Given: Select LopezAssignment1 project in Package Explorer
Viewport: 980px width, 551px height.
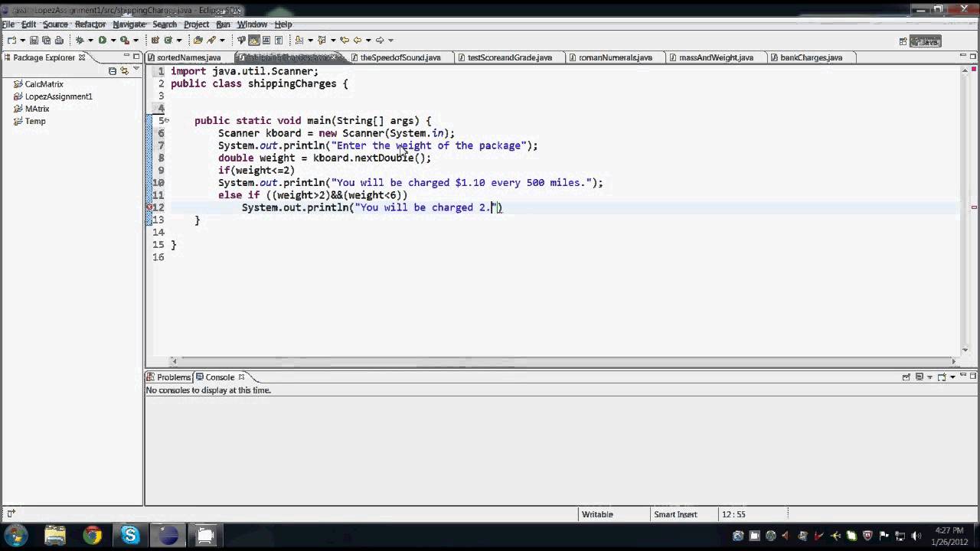Looking at the screenshot, I should (58, 96).
